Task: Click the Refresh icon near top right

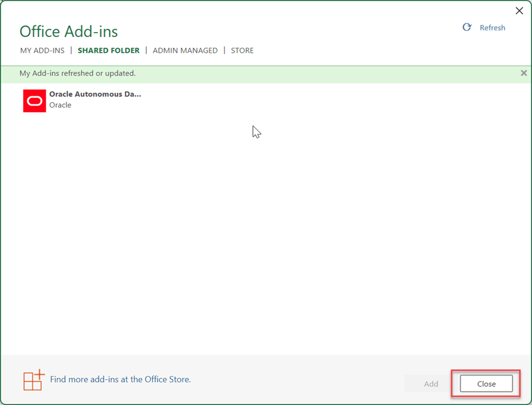Action: (467, 27)
